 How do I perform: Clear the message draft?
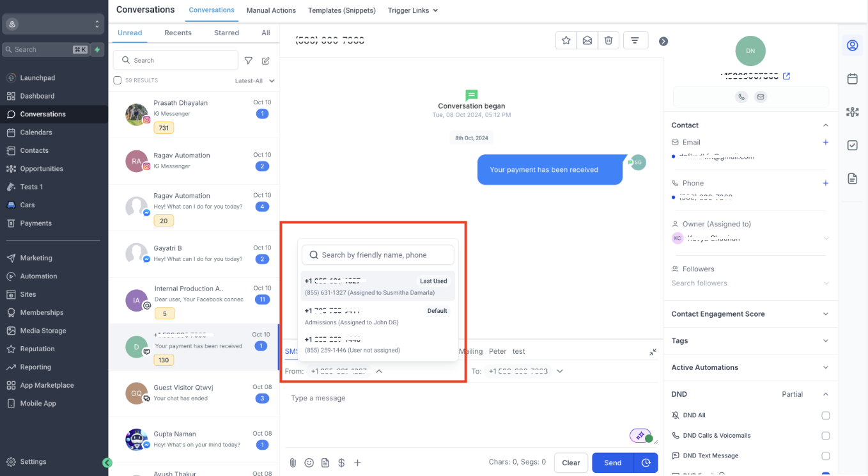pos(571,463)
